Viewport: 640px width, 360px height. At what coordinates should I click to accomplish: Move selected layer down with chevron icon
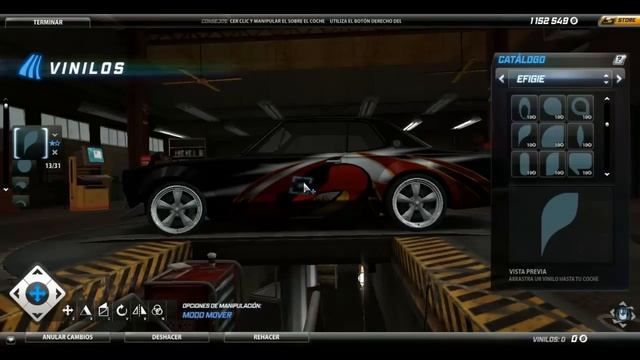[55, 135]
